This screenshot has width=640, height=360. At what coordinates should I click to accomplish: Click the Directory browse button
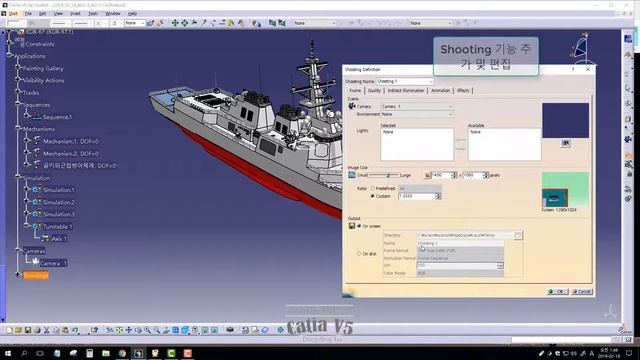[518, 235]
